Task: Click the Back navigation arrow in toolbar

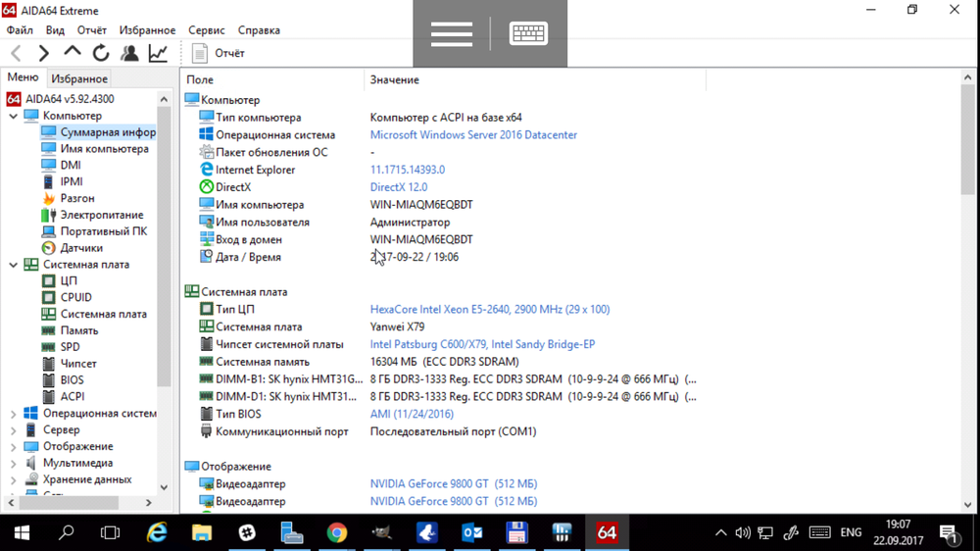Action: pyautogui.click(x=17, y=54)
